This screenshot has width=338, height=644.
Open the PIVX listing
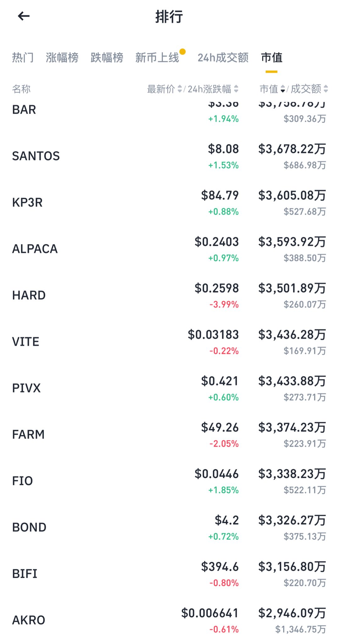(26, 388)
